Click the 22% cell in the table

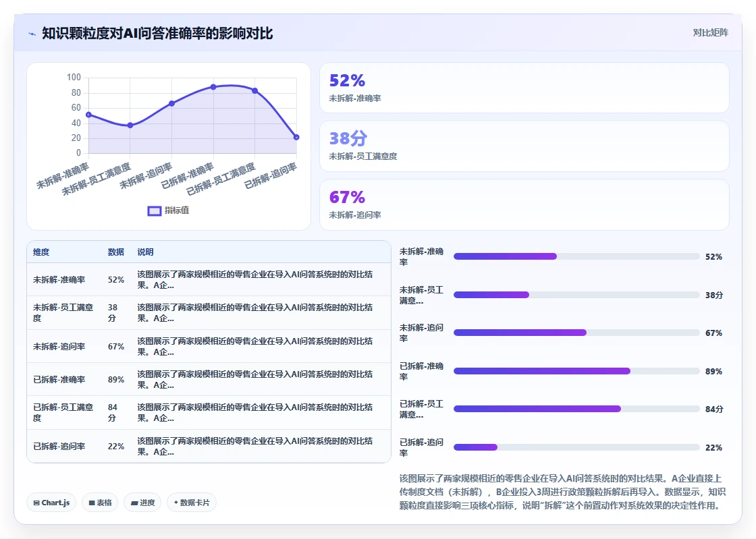click(115, 447)
